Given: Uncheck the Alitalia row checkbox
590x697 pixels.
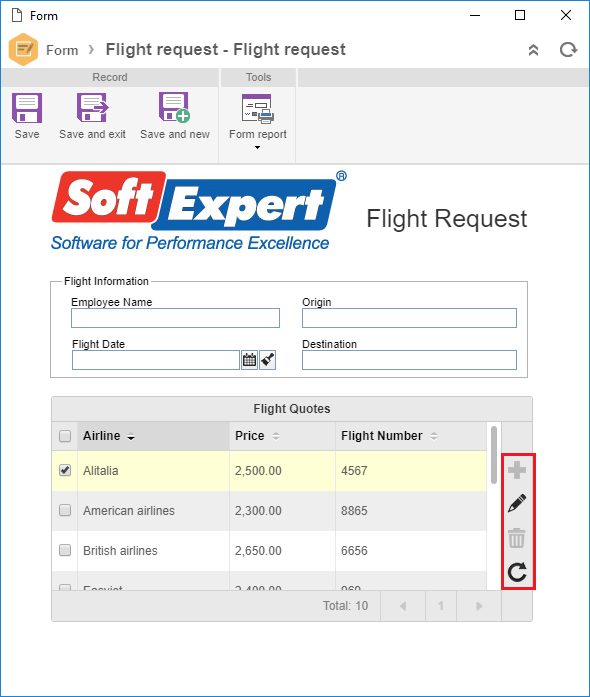Looking at the screenshot, I should pos(65,470).
